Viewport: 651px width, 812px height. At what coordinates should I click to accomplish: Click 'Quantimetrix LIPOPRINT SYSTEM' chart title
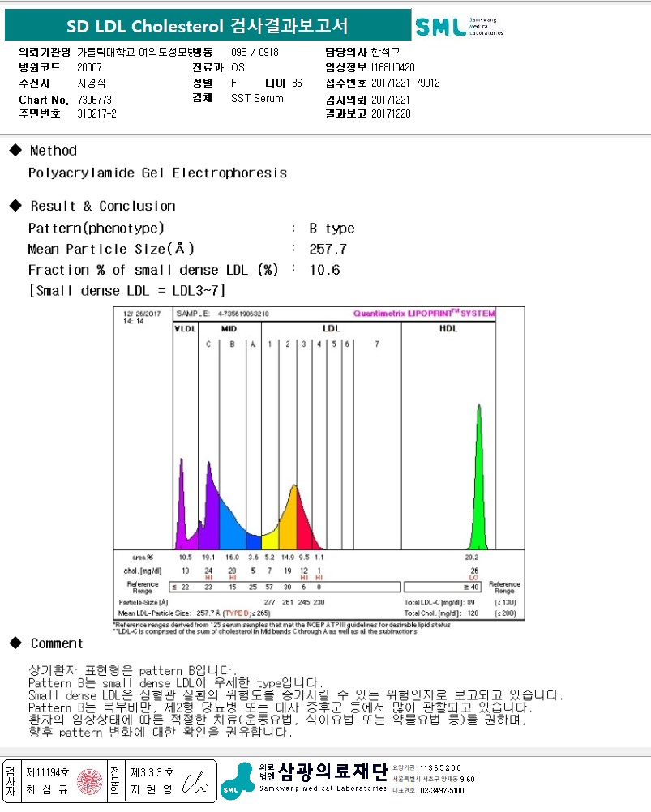424,314
